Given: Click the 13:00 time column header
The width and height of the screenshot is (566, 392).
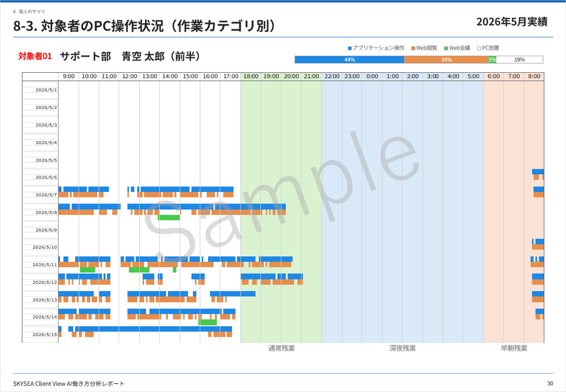Looking at the screenshot, I should [150, 76].
